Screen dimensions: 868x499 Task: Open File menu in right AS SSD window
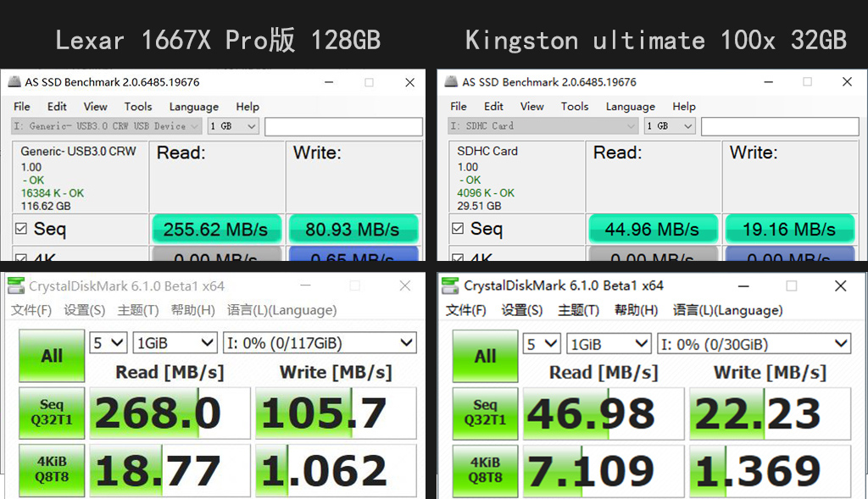(x=459, y=106)
